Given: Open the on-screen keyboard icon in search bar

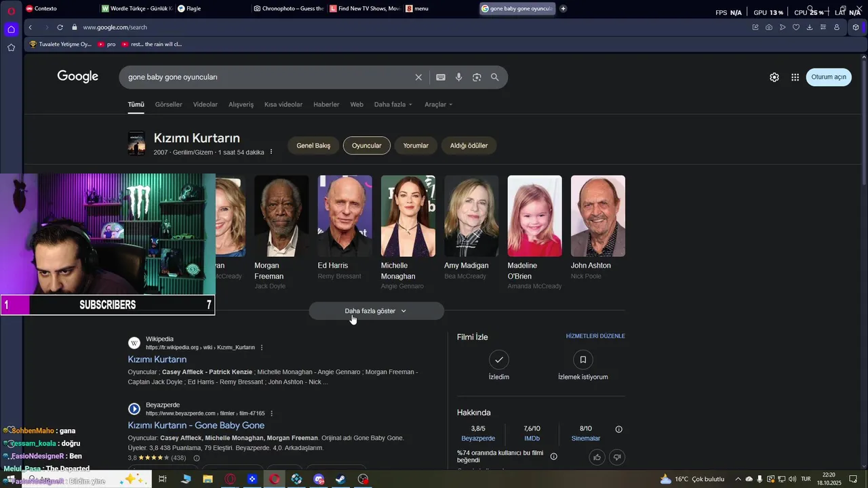Looking at the screenshot, I should click(441, 77).
